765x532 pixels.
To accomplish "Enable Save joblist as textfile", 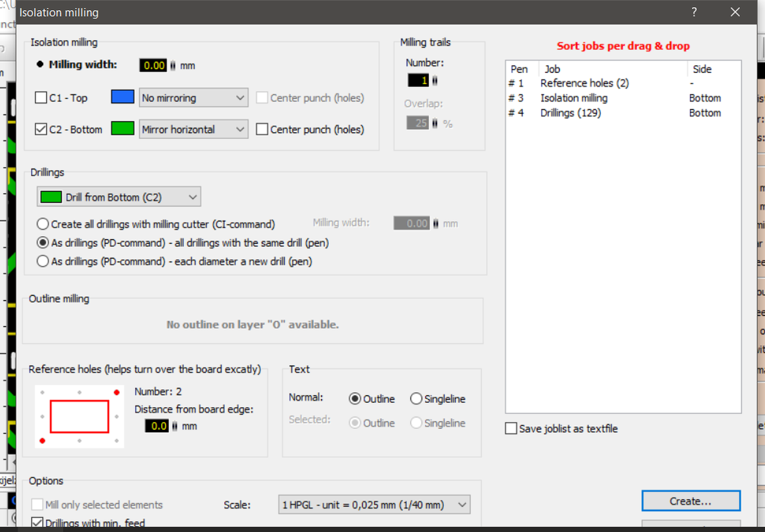I will [x=511, y=429].
